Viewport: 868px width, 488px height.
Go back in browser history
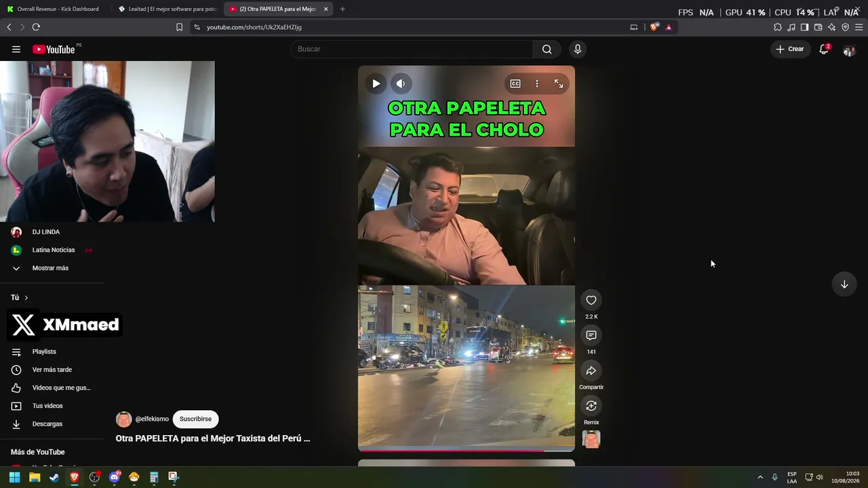click(9, 27)
